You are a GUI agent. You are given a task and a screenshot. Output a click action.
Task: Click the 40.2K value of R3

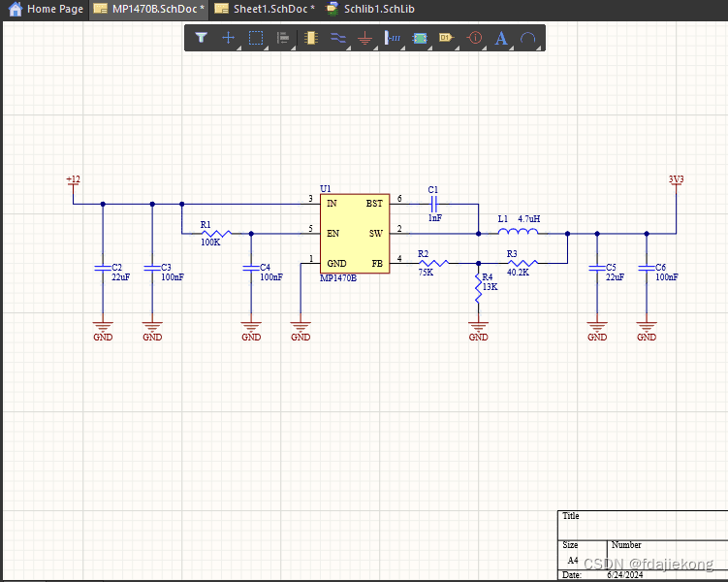[x=519, y=273]
